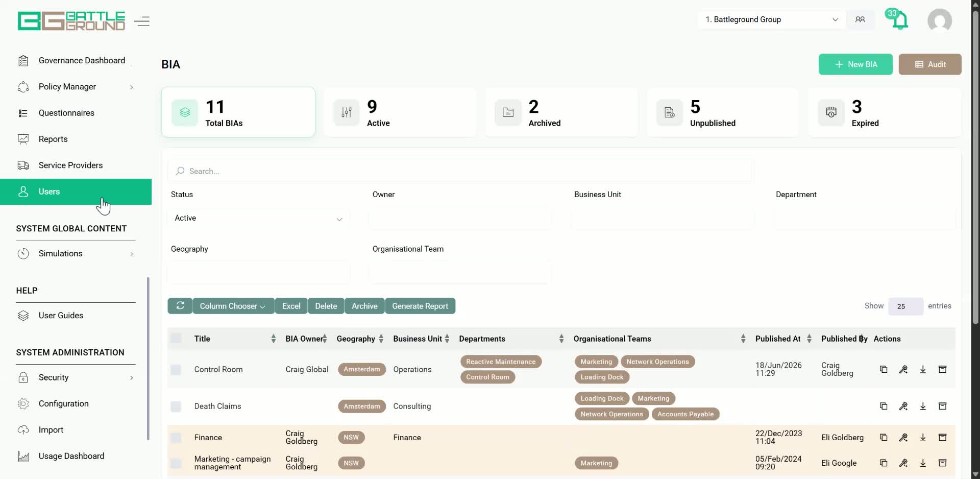Click the archive box icon in Finance row

943,437
